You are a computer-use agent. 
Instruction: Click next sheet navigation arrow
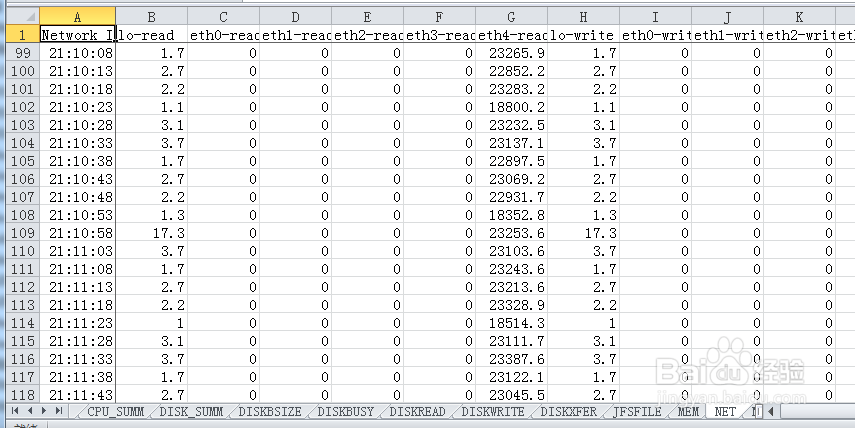click(44, 411)
